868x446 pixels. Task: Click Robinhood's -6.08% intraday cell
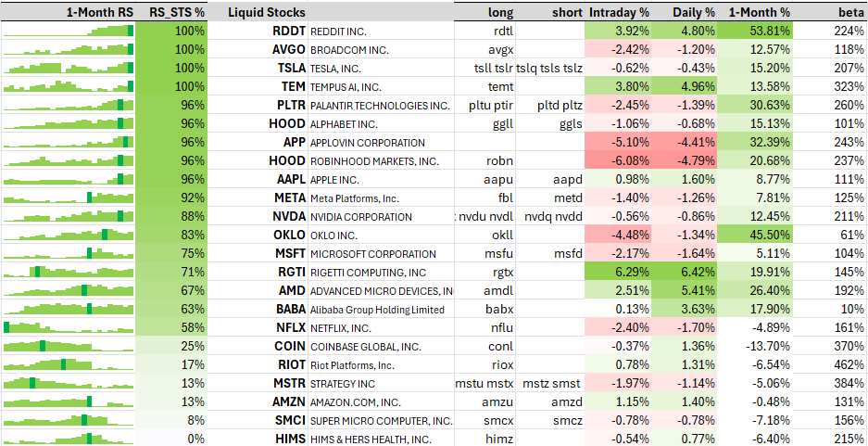click(619, 160)
